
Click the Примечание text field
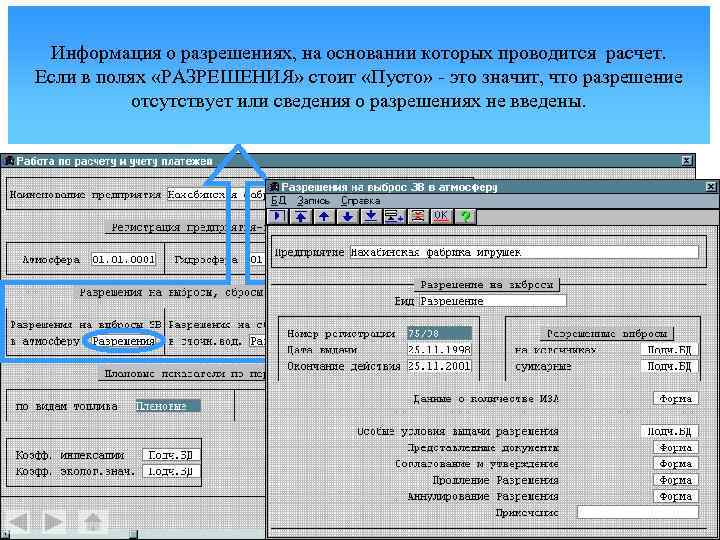click(x=638, y=512)
